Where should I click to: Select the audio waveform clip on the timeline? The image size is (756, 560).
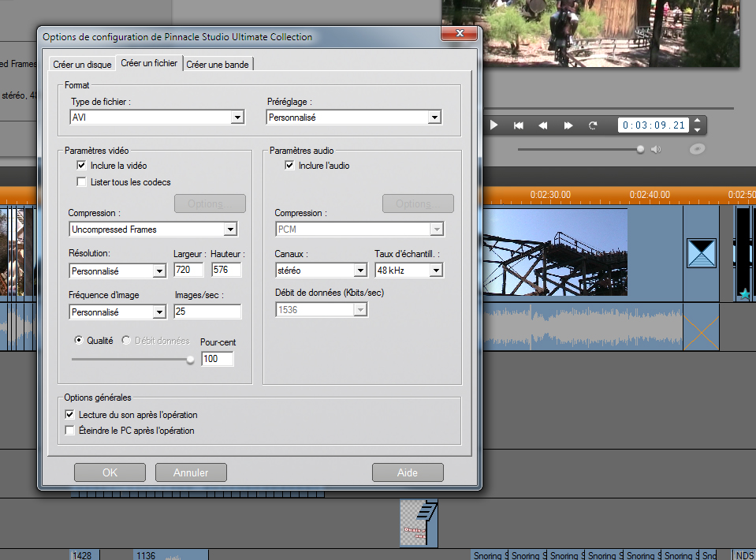click(x=583, y=327)
